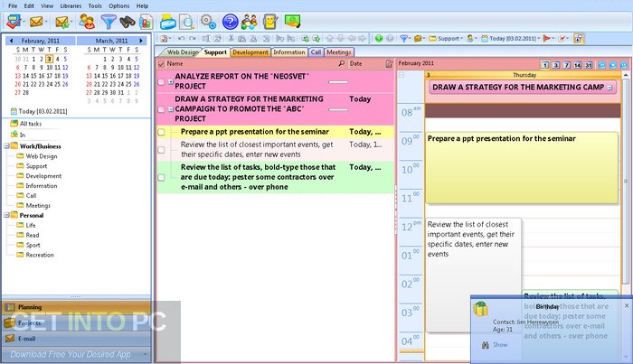Open the person assignee dropdown in toolbar
This screenshot has height=364, width=633.
471,39
